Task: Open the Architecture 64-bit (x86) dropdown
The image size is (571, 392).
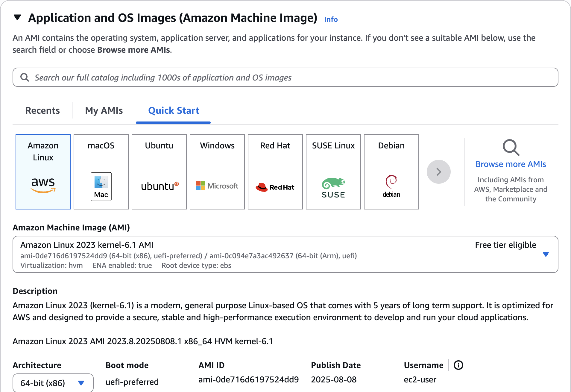Action: click(x=53, y=383)
